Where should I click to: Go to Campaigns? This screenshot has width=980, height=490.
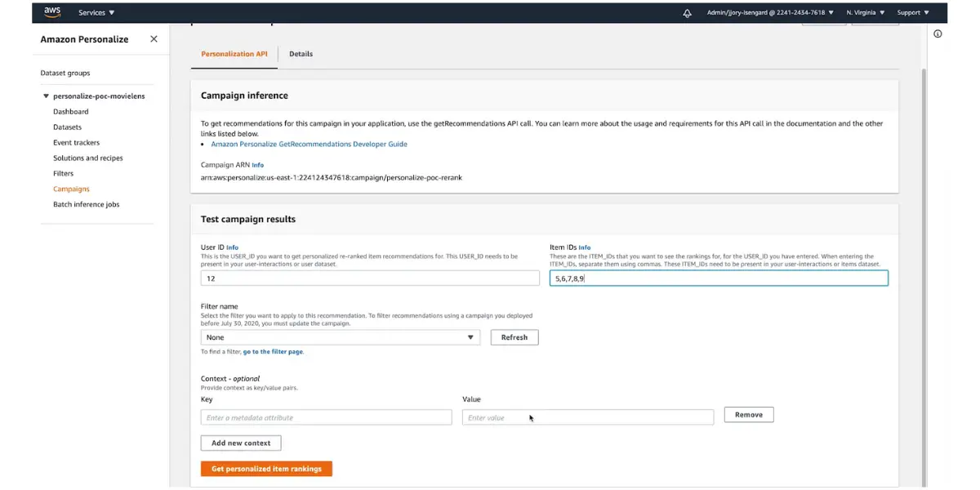71,189
